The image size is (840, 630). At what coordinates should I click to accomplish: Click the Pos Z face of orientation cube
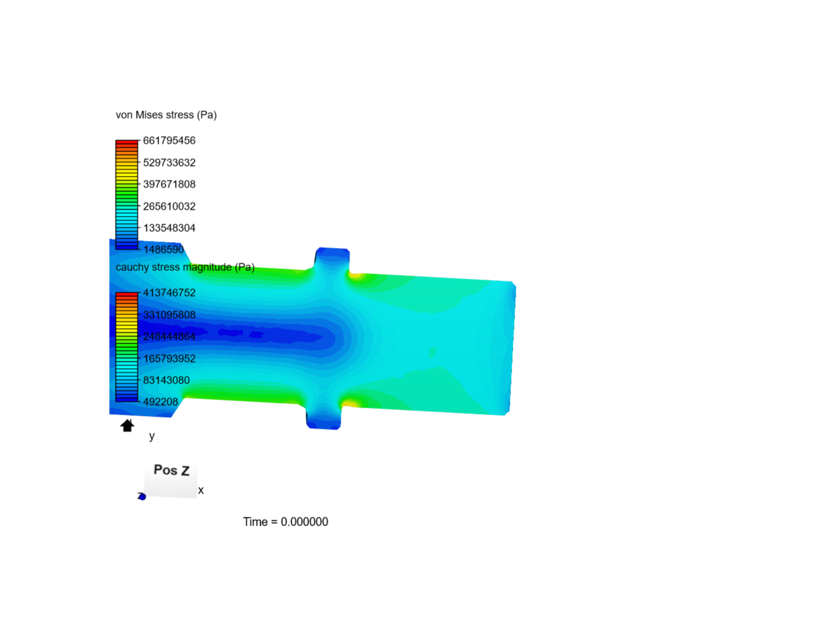point(170,480)
